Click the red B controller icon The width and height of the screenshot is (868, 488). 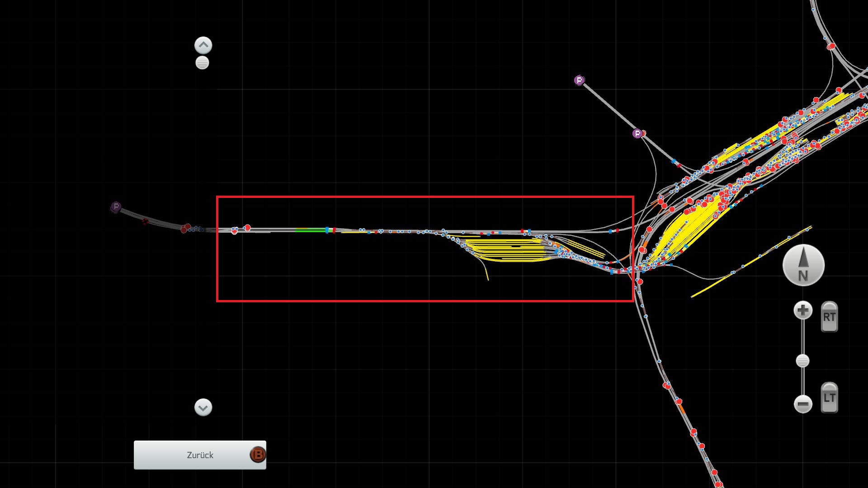pyautogui.click(x=258, y=455)
